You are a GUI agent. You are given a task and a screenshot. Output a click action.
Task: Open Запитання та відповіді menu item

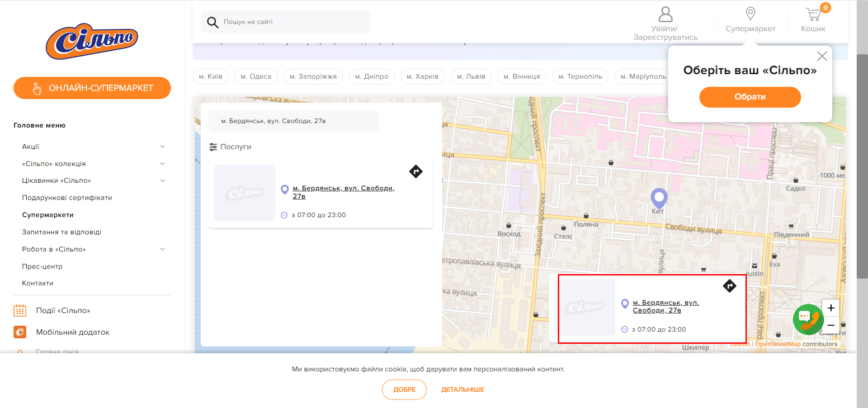(61, 232)
